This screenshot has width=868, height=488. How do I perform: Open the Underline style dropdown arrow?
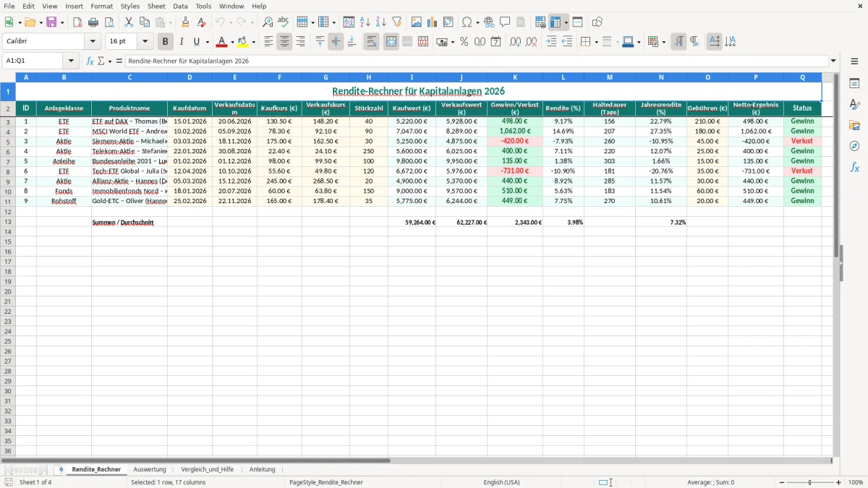pyautogui.click(x=207, y=42)
